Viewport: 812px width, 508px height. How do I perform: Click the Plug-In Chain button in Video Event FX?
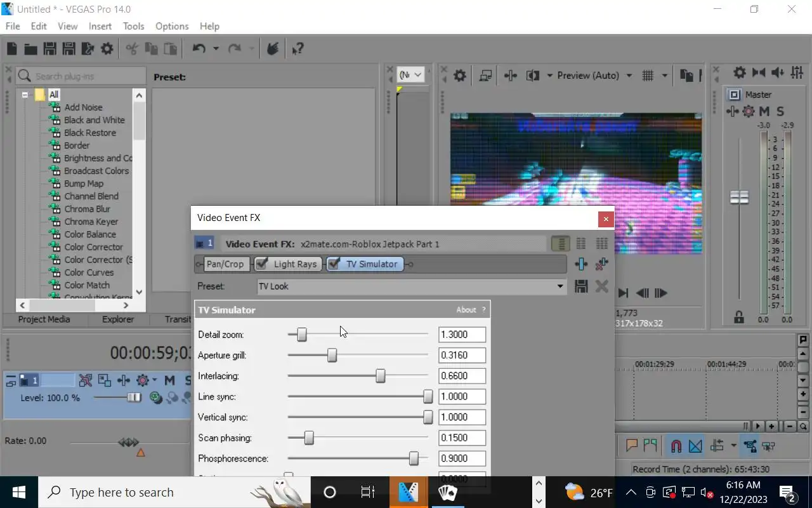(581, 264)
